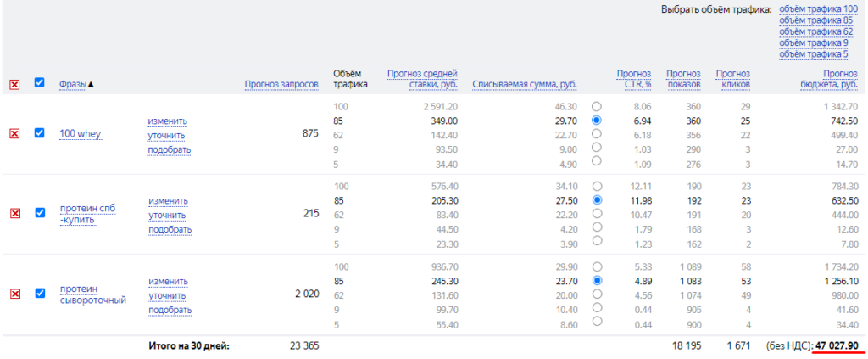Sort table by 'Фразы' column header
This screenshot has width=868, height=359.
pos(76,84)
